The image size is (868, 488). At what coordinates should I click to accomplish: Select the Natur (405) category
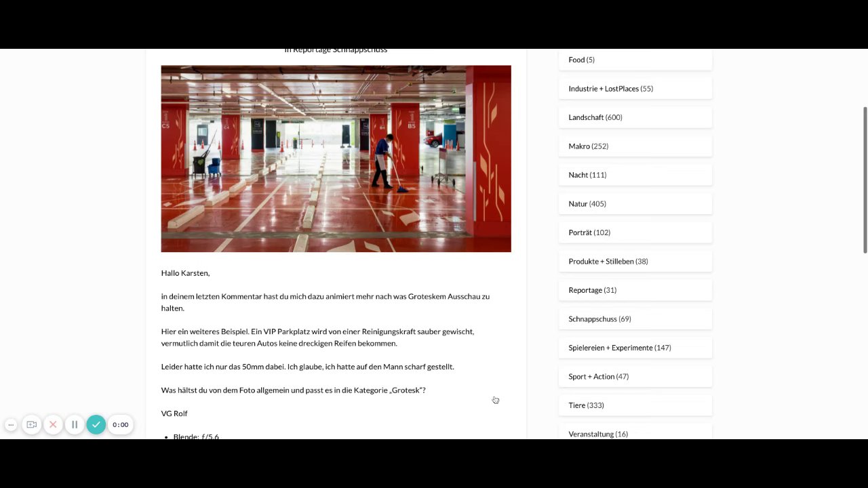click(x=635, y=204)
